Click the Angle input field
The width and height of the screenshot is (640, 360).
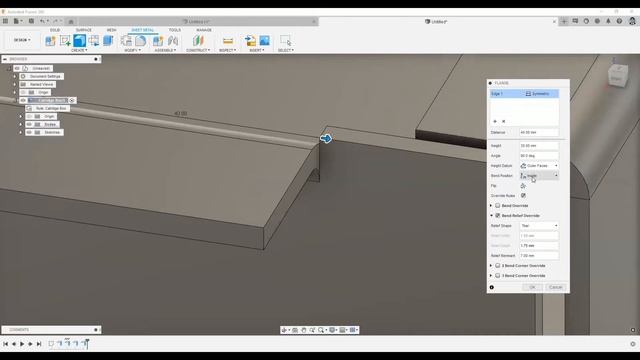pyautogui.click(x=539, y=156)
